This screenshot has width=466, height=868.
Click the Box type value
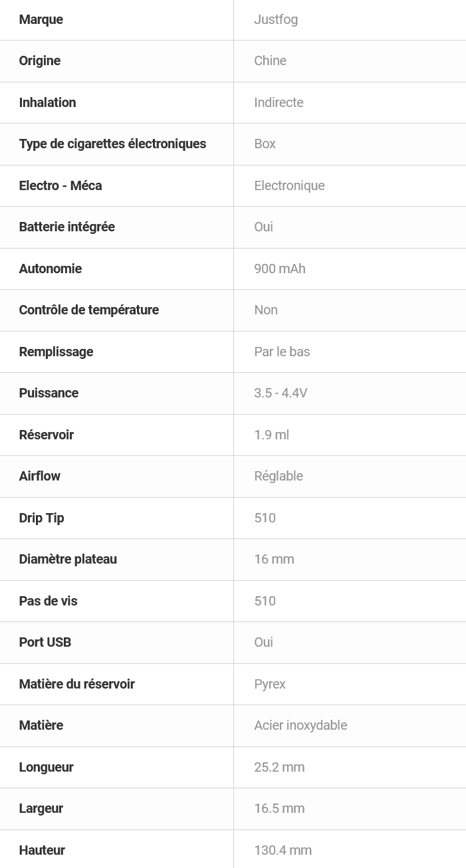tap(265, 144)
